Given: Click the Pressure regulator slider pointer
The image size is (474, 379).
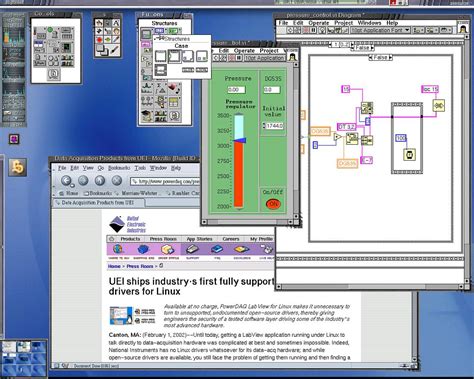Looking at the screenshot, I should pos(240,140).
